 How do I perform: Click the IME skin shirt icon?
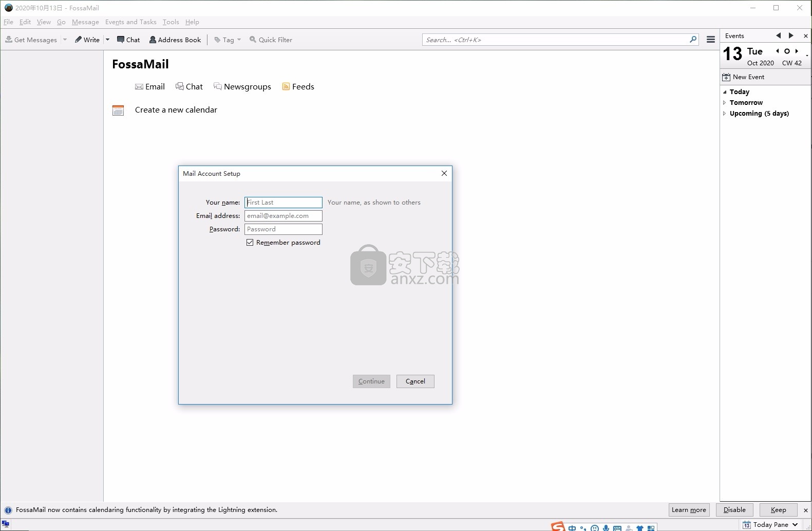pyautogui.click(x=640, y=528)
